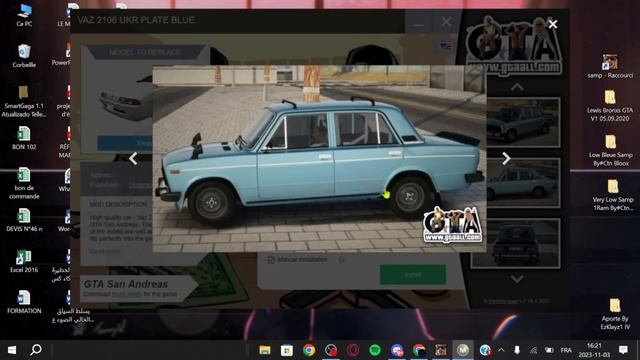
Task: Open the green Spotify taskbar icon
Action: click(375, 350)
